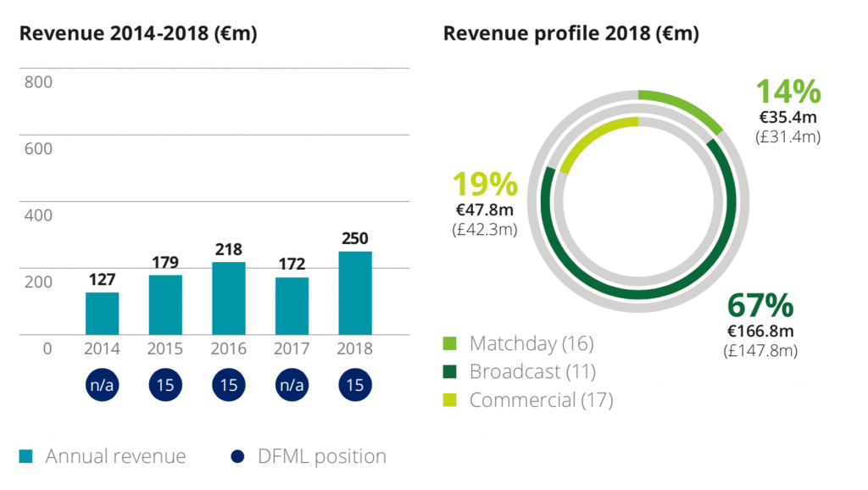Viewport: 868px width, 490px height.
Task: Click the Broadcast legend dark green square
Action: coord(449,371)
